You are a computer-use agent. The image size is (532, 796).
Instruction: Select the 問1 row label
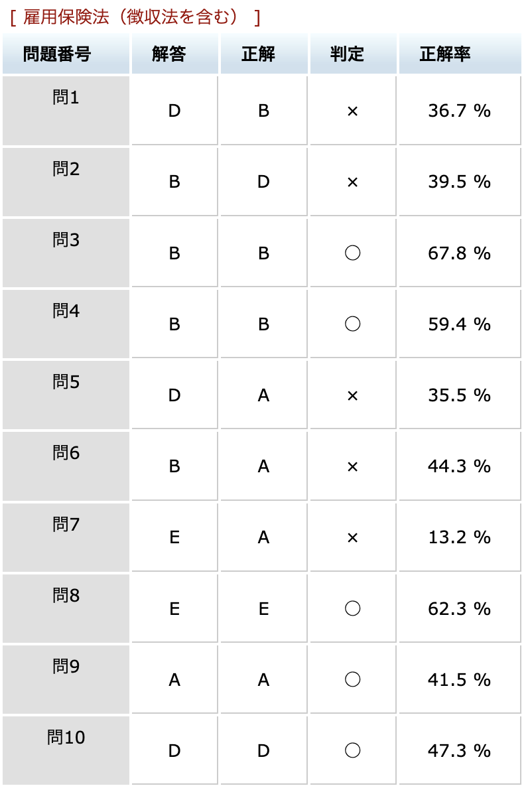66,98
